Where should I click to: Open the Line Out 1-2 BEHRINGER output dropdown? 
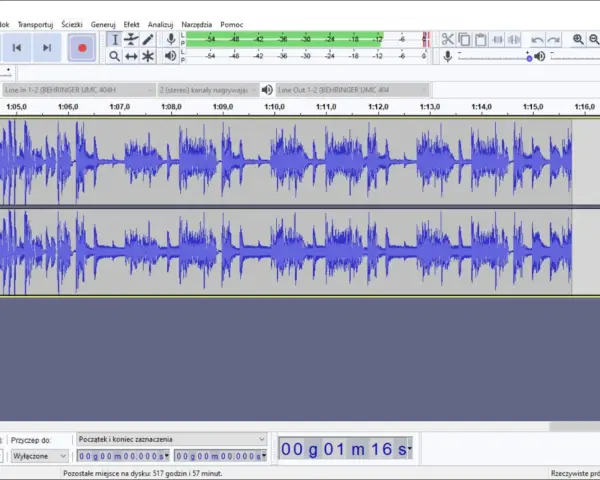click(x=352, y=90)
